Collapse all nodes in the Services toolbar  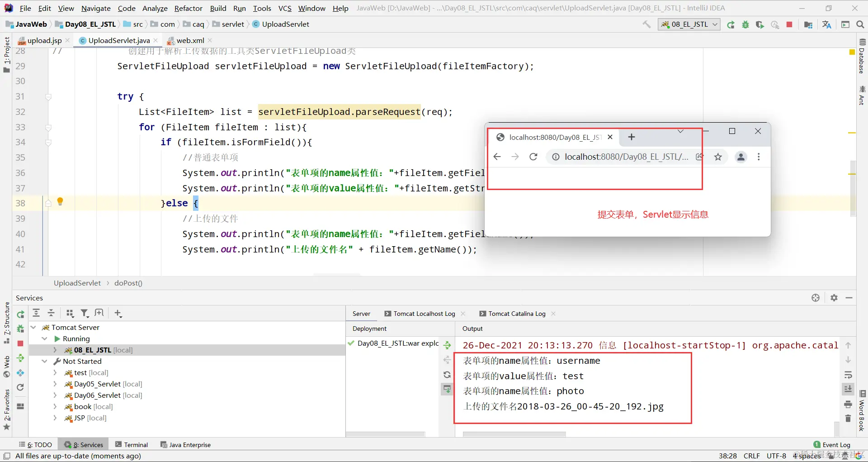(x=51, y=313)
